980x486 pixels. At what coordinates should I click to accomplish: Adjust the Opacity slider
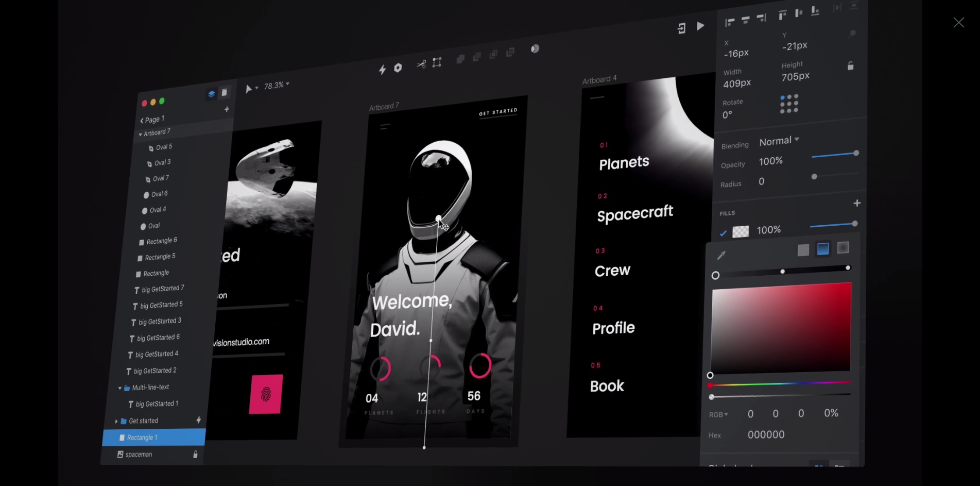pyautogui.click(x=834, y=155)
